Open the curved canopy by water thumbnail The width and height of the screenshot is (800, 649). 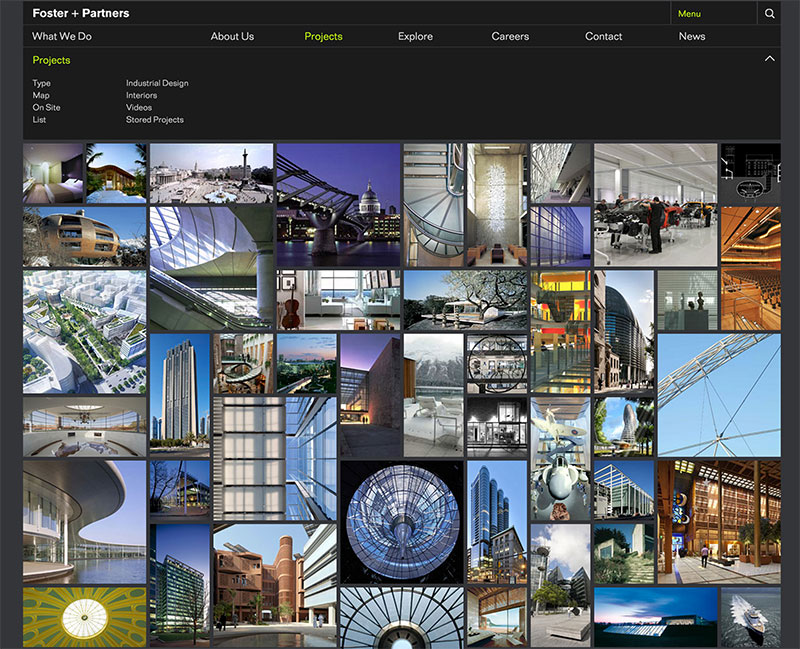(84, 522)
